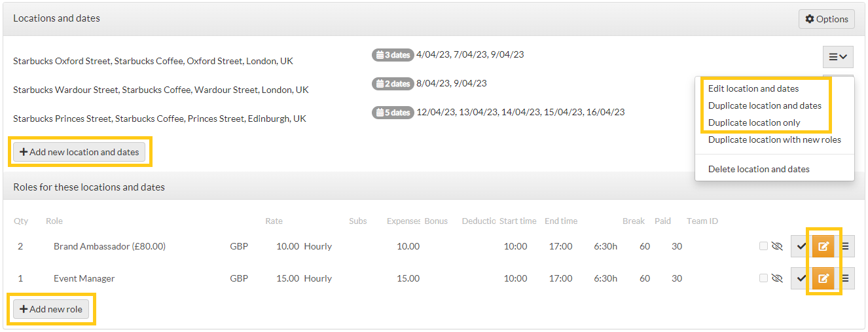Click Add new location and dates button
The image size is (868, 332).
79,152
